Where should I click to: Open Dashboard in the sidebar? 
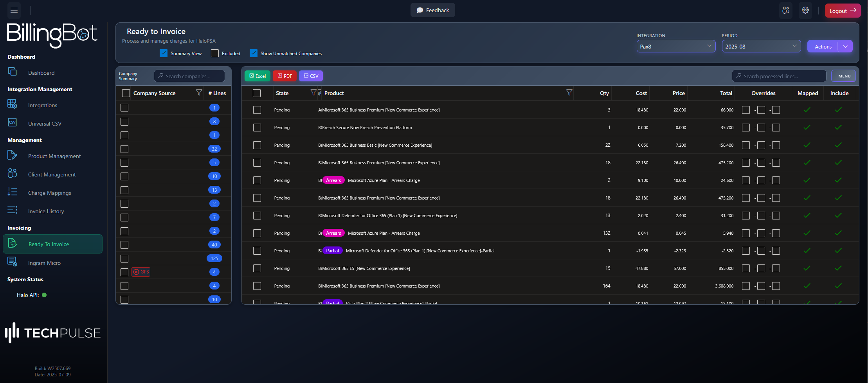pyautogui.click(x=41, y=73)
